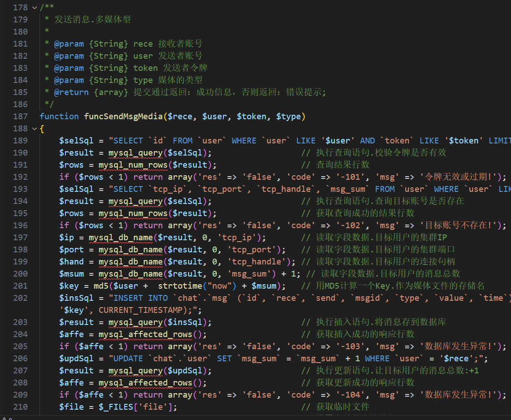Click the $insSql variable on line 202
Viewport: 511px width, 420px height.
pos(76,298)
